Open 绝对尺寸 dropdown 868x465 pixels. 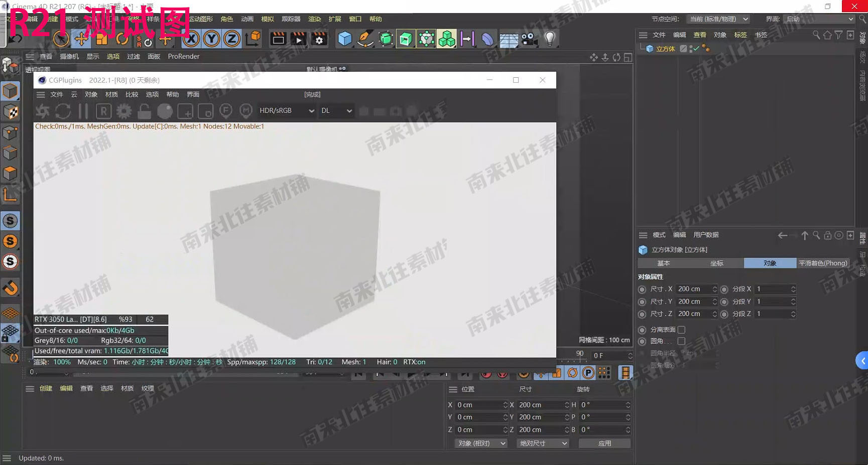pyautogui.click(x=543, y=443)
